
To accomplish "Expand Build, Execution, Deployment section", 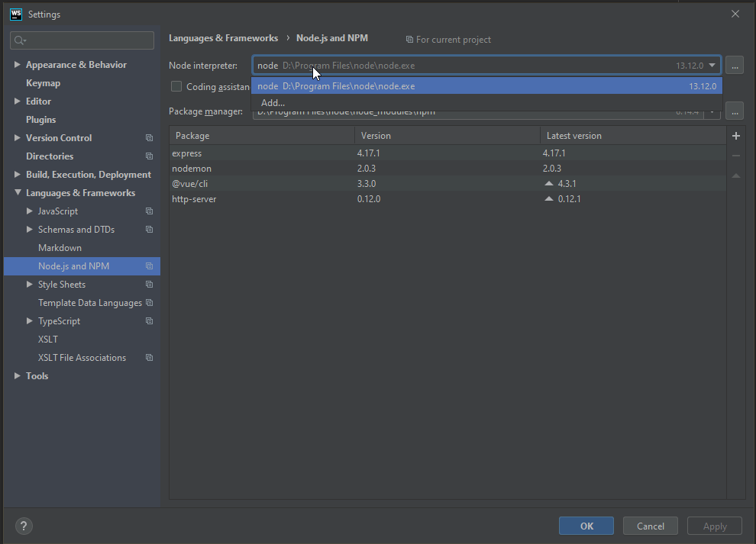I will 18,175.
